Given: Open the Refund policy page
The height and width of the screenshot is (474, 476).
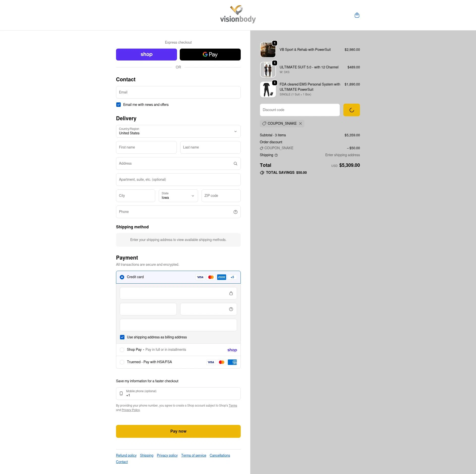Looking at the screenshot, I should (x=126, y=455).
